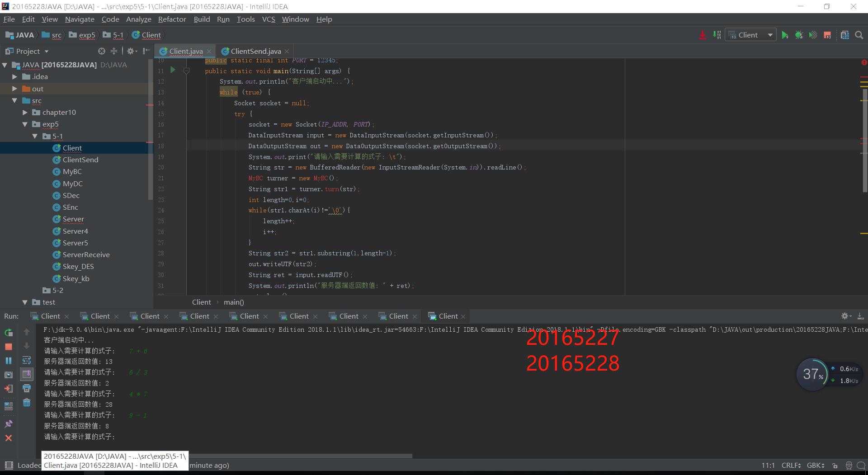
Task: Toggle read-only lock icon in status bar
Action: point(835,465)
